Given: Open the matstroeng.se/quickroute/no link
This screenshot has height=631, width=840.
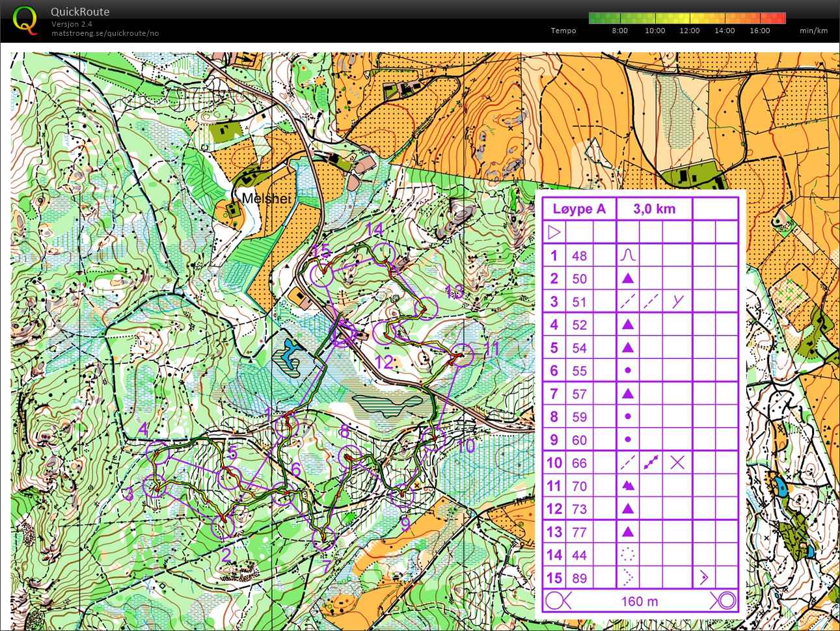Looking at the screenshot, I should click(105, 33).
